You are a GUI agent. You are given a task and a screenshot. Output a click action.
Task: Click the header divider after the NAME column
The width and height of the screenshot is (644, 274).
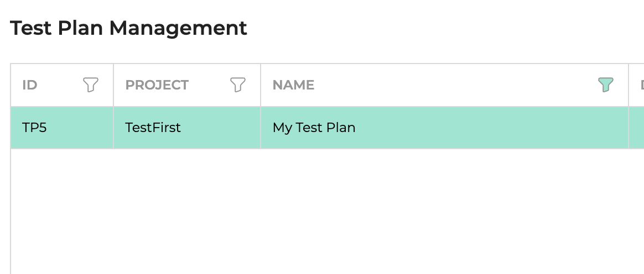click(x=629, y=85)
